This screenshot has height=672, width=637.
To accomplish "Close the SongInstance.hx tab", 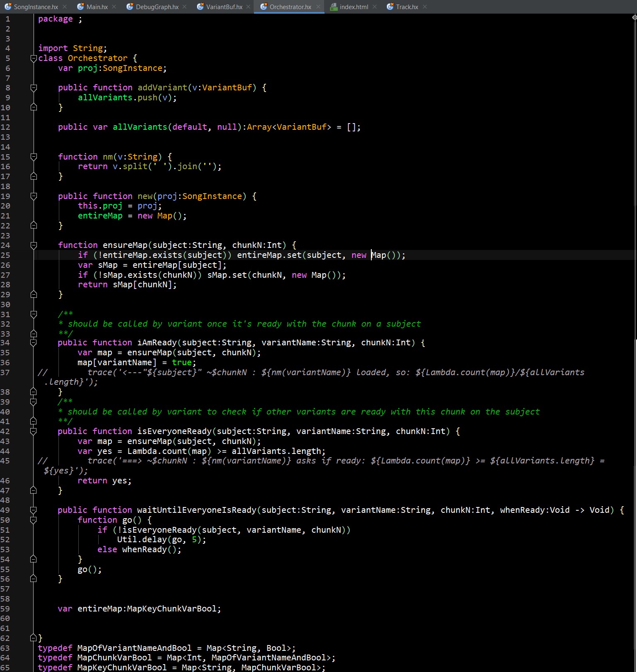I will click(x=65, y=7).
